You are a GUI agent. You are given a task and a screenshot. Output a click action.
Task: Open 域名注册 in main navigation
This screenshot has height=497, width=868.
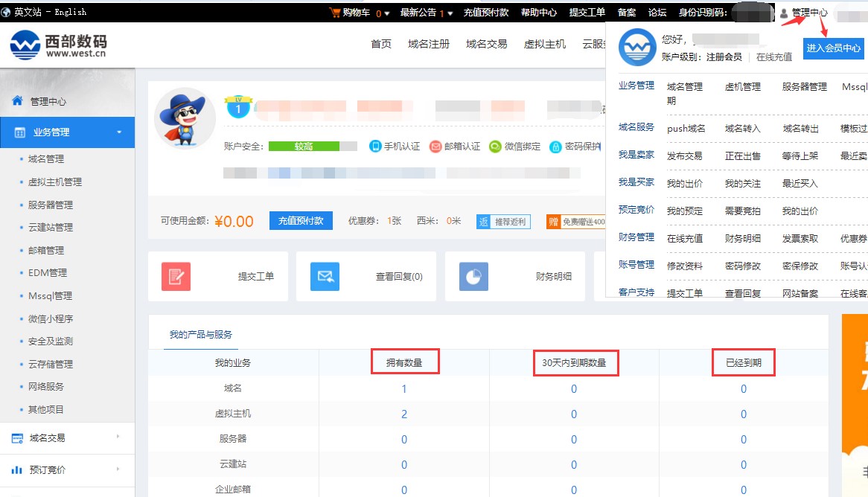tap(429, 44)
